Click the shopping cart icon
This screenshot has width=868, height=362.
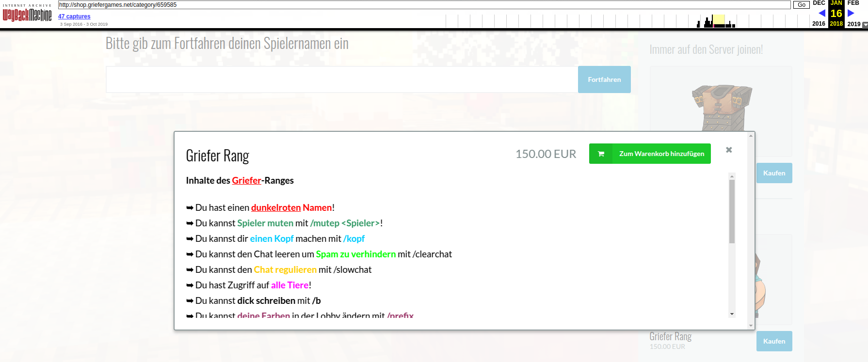pyautogui.click(x=601, y=154)
